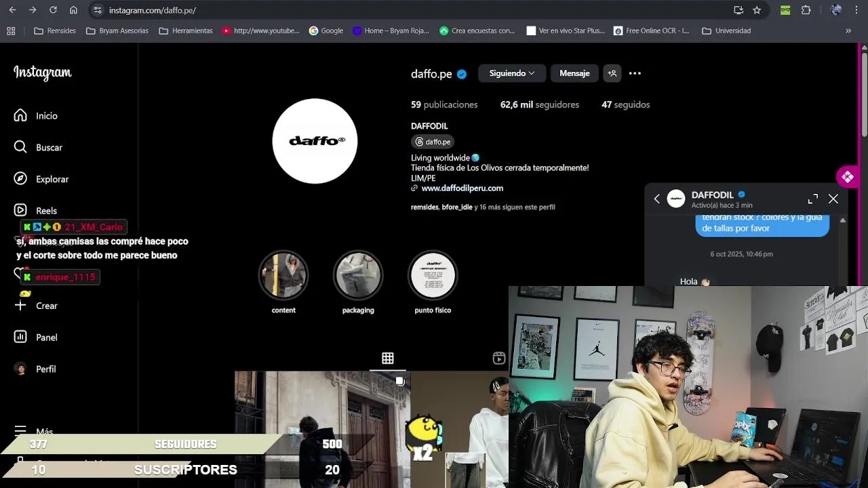Click DAFFODIL name in chat header
This screenshot has height=488, width=868.
tap(712, 195)
